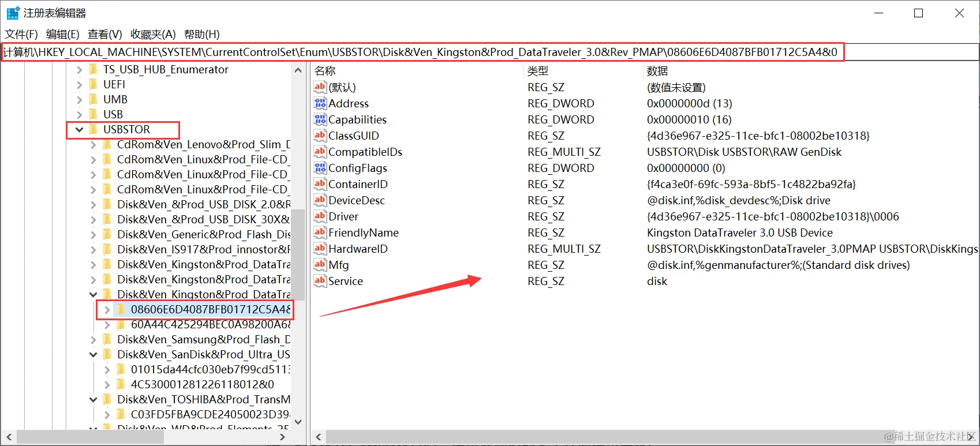Image resolution: width=980 pixels, height=446 pixels.
Task: Click the UMB folder icon
Action: pos(93,99)
